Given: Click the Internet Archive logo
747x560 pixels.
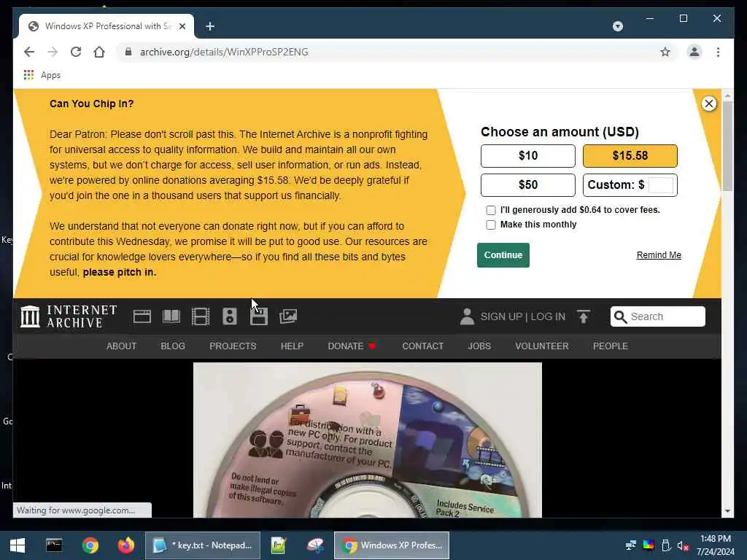Looking at the screenshot, I should coord(69,316).
